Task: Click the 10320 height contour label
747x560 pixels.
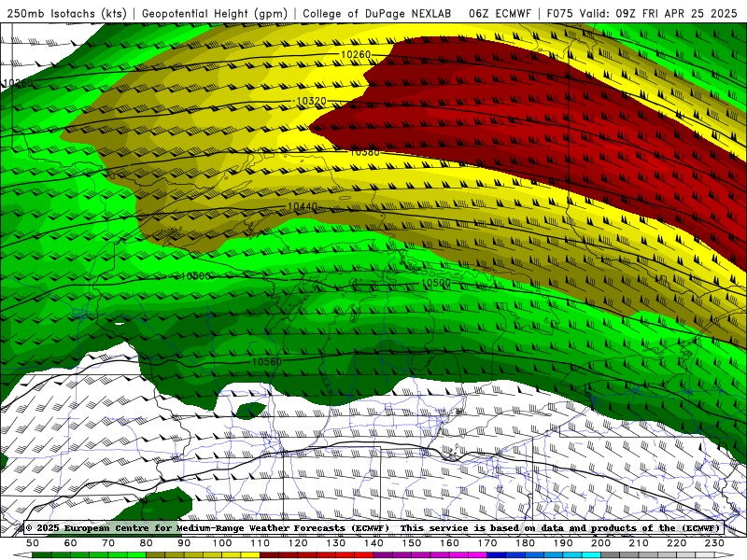Action: click(312, 101)
